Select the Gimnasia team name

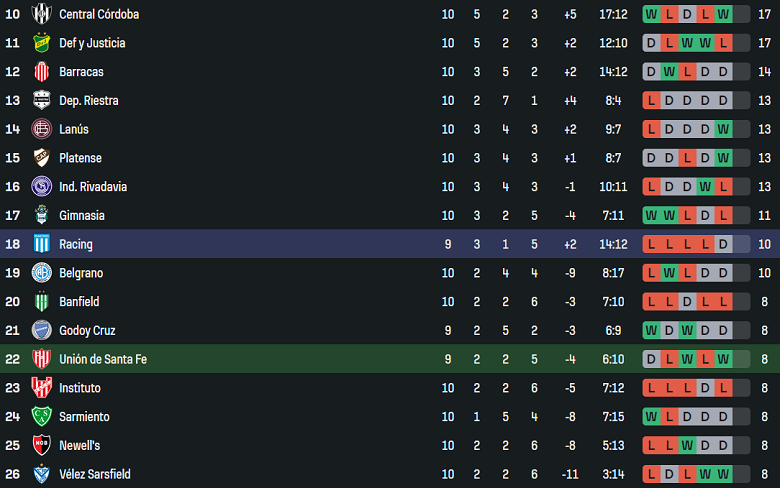(82, 215)
